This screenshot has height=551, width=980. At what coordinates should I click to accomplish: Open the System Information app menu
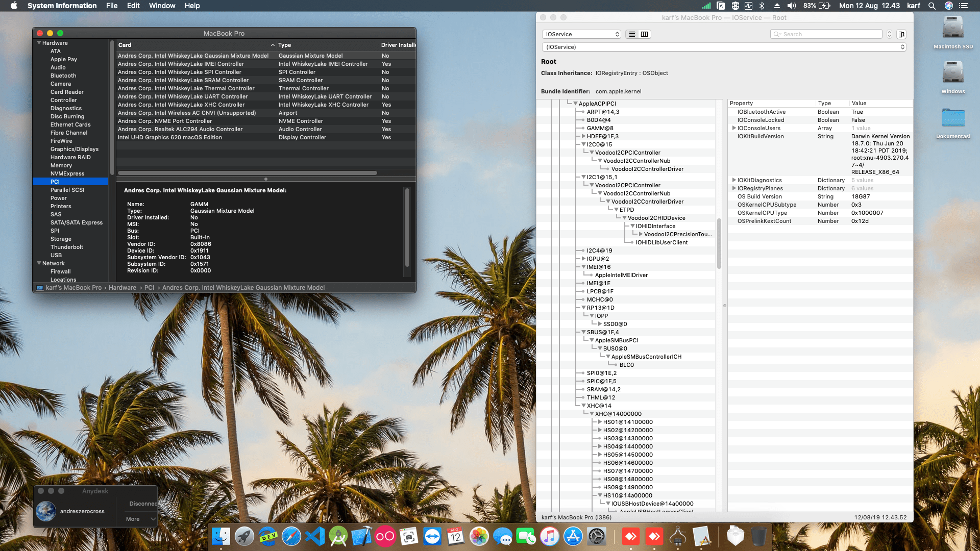point(62,6)
